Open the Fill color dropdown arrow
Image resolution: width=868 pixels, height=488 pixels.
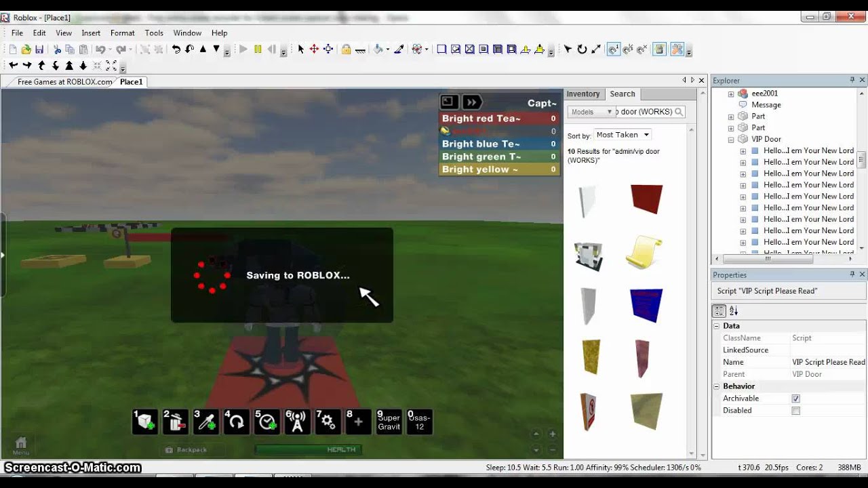pos(387,51)
